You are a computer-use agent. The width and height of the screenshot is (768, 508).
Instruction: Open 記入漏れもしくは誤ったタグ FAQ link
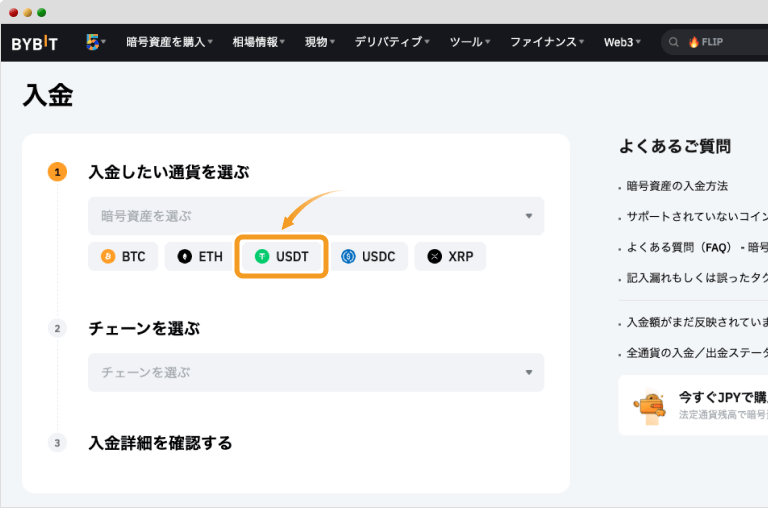pyautogui.click(x=697, y=278)
